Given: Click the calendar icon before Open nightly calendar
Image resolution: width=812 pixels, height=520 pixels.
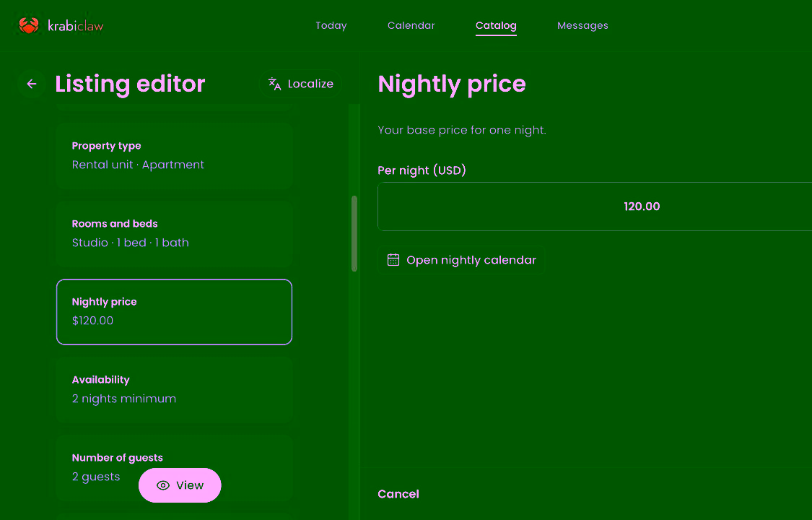Looking at the screenshot, I should pos(393,260).
